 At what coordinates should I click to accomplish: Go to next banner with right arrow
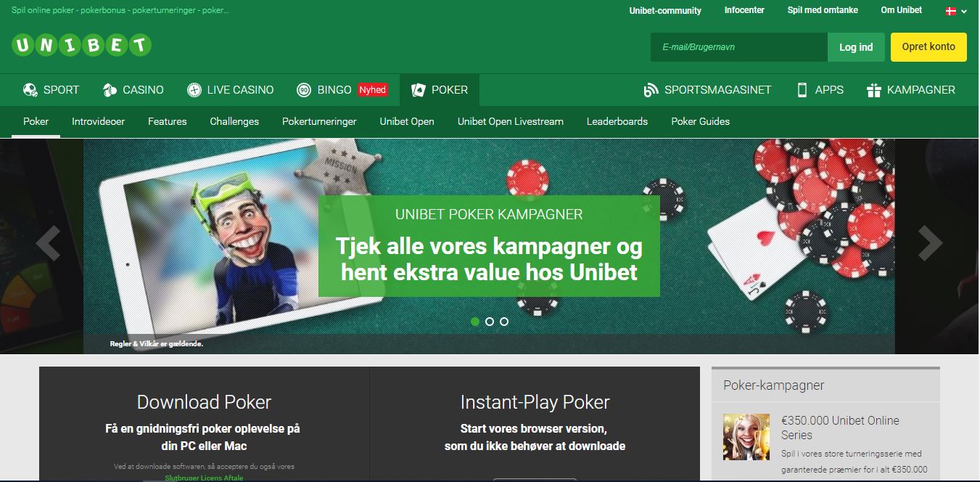point(930,242)
